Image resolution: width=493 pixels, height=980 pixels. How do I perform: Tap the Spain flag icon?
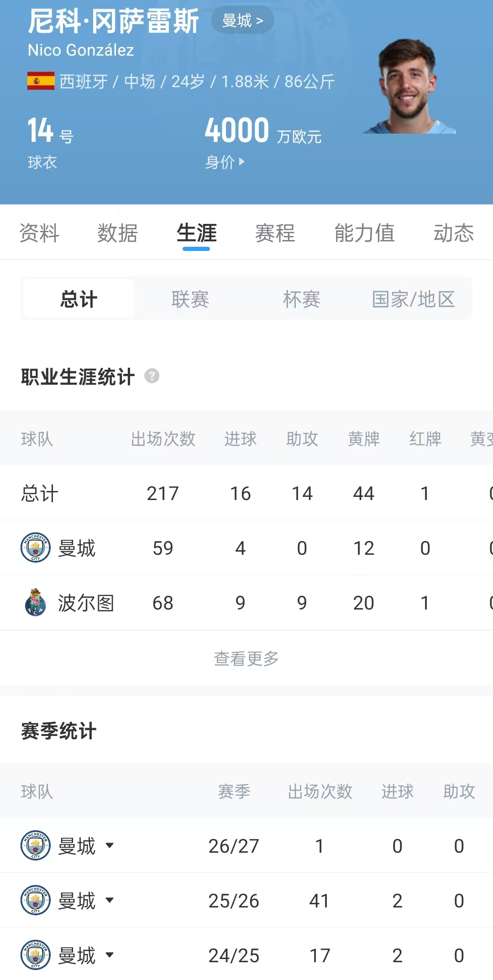[41, 81]
